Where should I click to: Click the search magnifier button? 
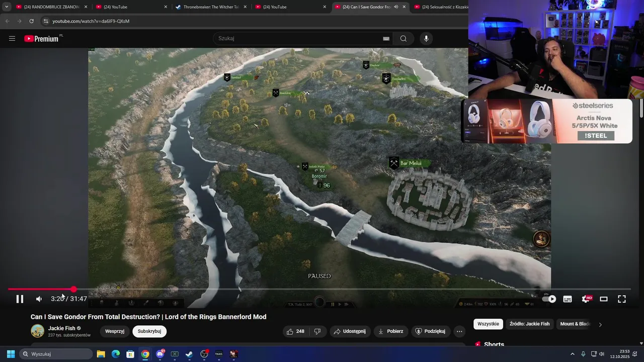click(404, 39)
